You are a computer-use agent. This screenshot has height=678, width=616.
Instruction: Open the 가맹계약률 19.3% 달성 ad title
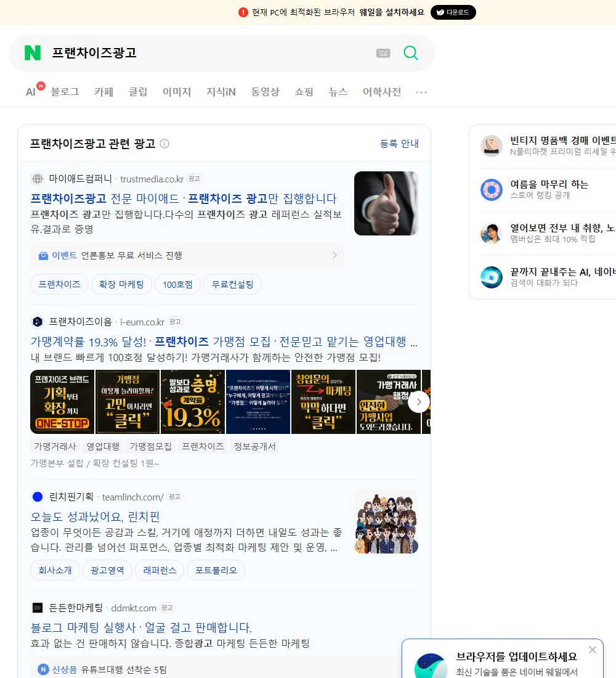[224, 341]
